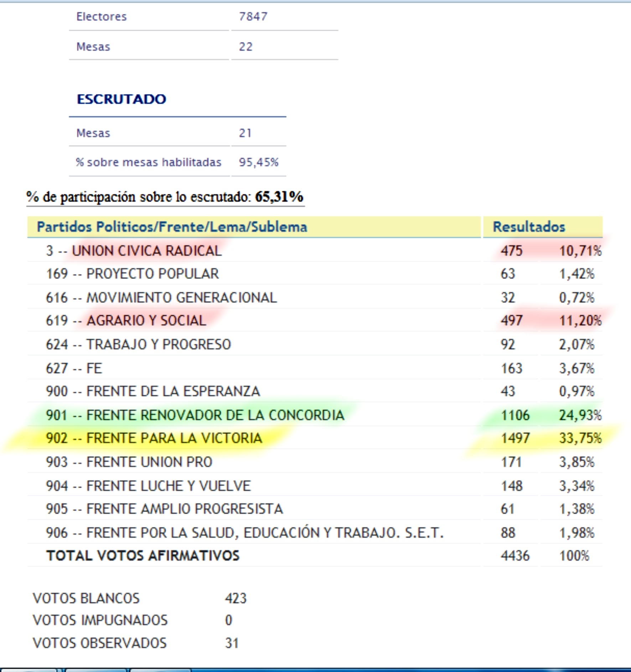
Task: Click the Resultados column header
Action: [x=529, y=227]
